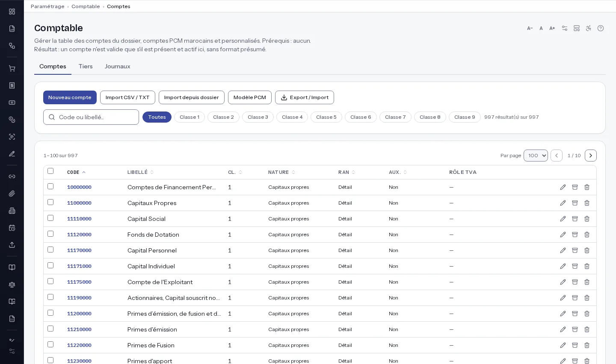This screenshot has height=364, width=616.
Task: Open the shopping cart icon in sidebar
Action: pyautogui.click(x=12, y=68)
